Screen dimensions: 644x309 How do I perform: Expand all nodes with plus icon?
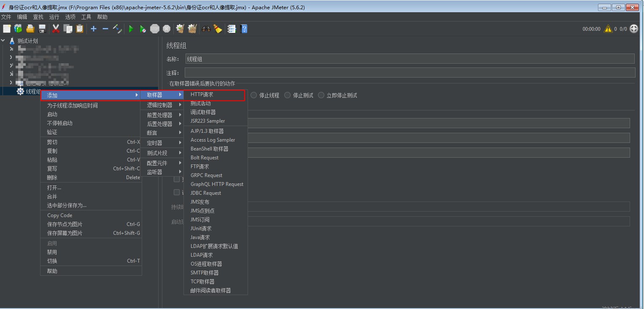(94, 29)
